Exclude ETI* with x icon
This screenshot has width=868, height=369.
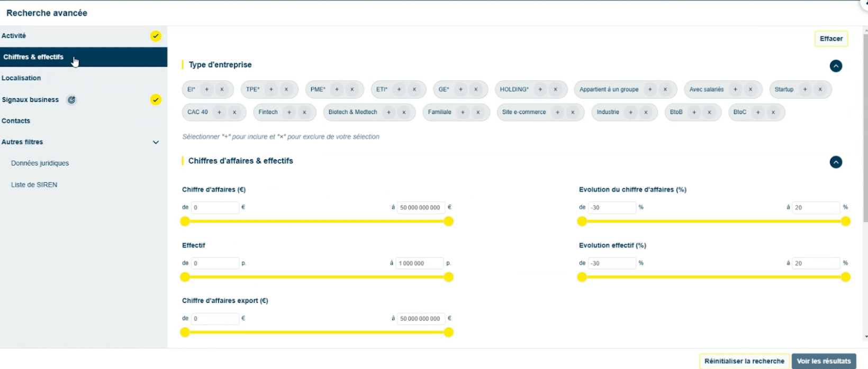(414, 89)
